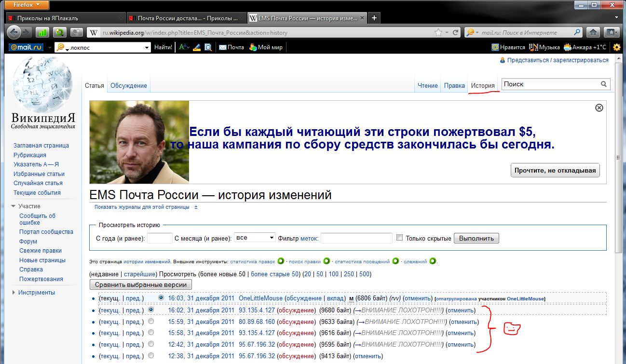Reload the page with the refresh icon
Viewport: 626px width, 364px height.
455,33
